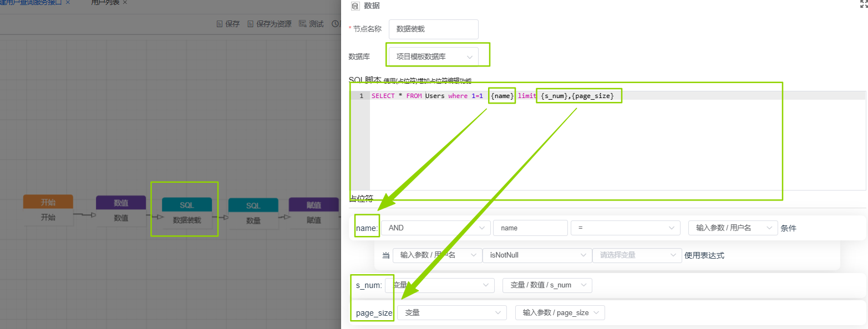Click the 节点名称 input field

pyautogui.click(x=433, y=29)
